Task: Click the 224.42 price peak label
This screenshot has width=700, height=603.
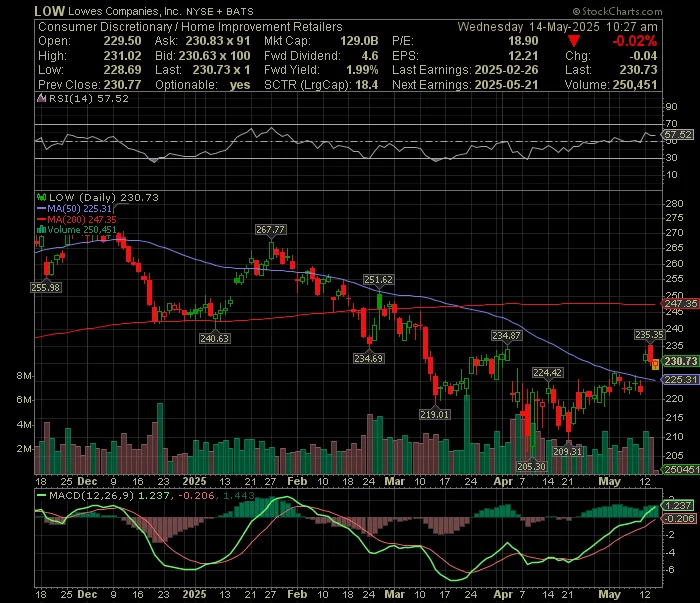Action: (547, 372)
